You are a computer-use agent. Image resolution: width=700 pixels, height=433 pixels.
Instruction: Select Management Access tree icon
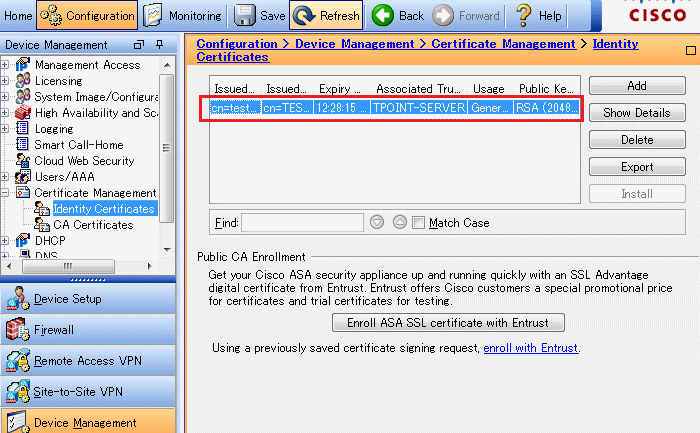[23, 65]
